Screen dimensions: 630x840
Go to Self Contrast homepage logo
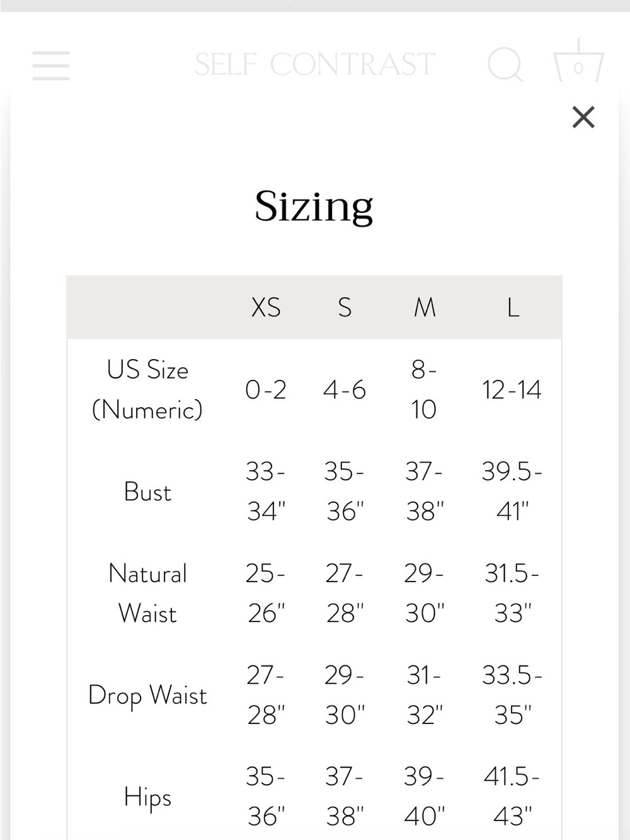point(314,65)
